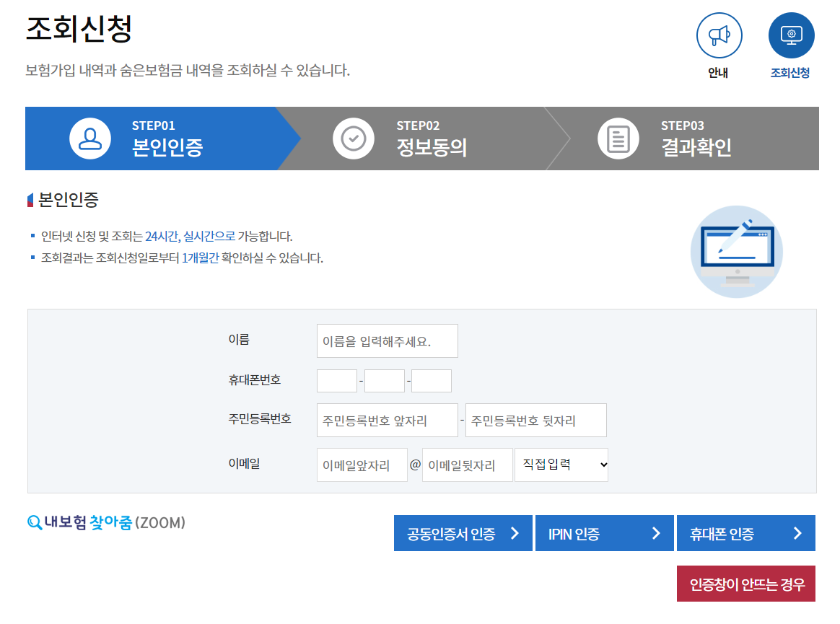This screenshot has height=624, width=840.
Task: Open the 직접입력 email domain dropdown
Action: [x=561, y=465]
